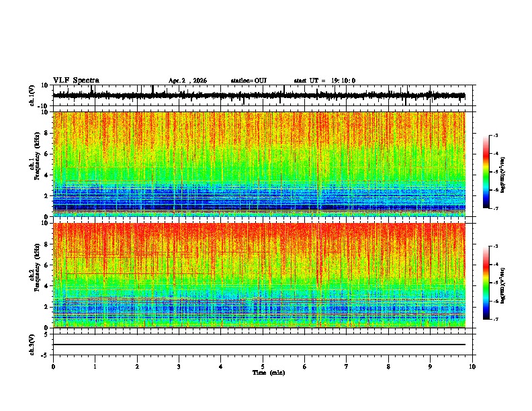Screen dimensions: 532x411
Task: Click the "8" tick on ch.2 frequency axis
Action: point(47,244)
